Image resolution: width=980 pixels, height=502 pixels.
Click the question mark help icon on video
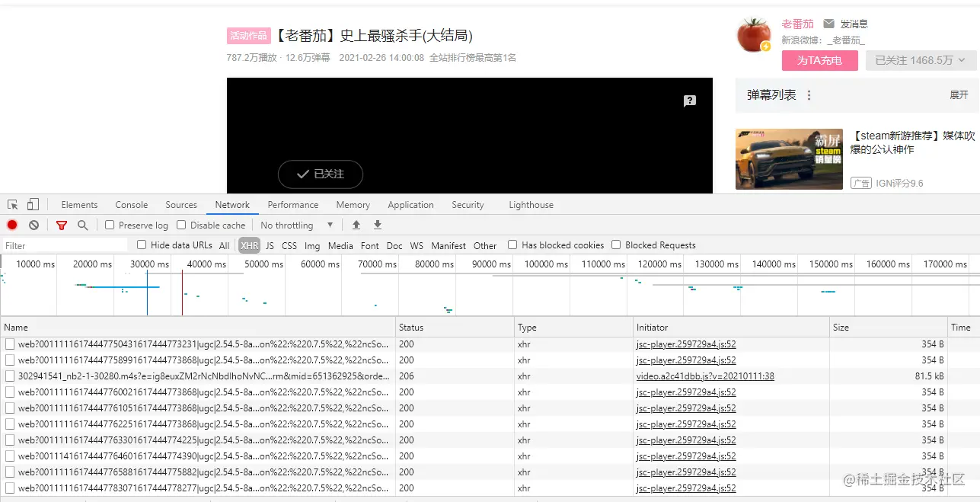pos(689,101)
